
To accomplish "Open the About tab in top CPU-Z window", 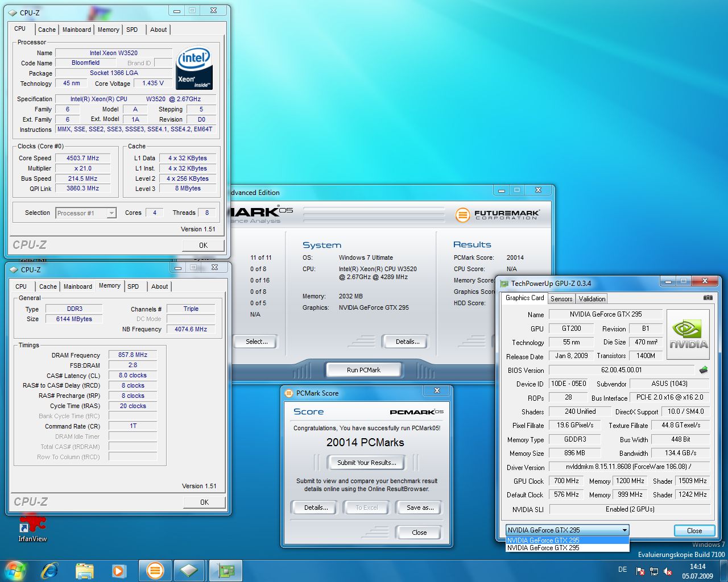I will coord(159,30).
